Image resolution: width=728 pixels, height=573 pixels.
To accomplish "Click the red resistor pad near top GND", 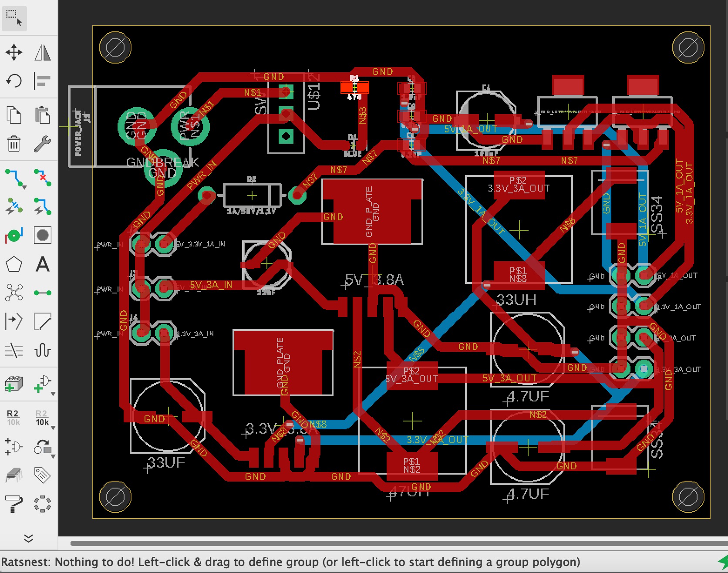I will click(354, 88).
